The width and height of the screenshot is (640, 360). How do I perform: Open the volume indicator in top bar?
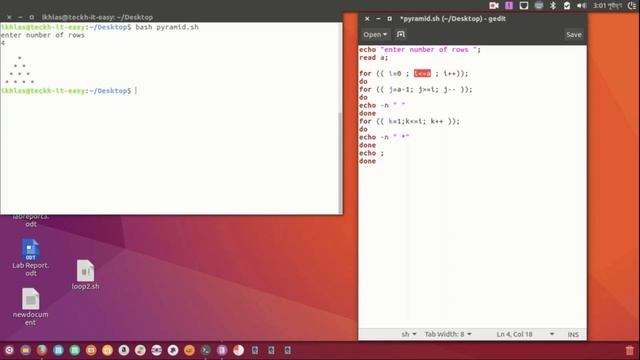[582, 5]
